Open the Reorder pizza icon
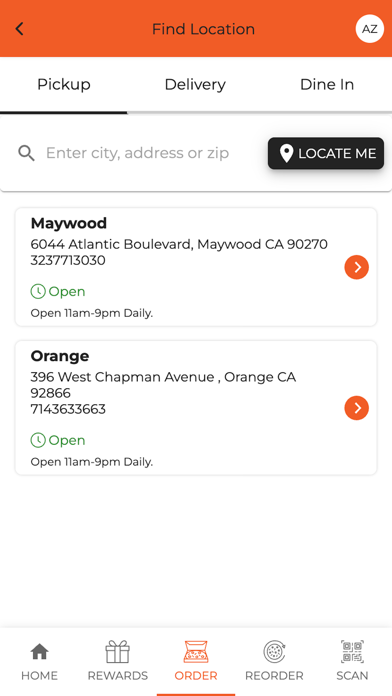The width and height of the screenshot is (392, 696). [x=274, y=651]
